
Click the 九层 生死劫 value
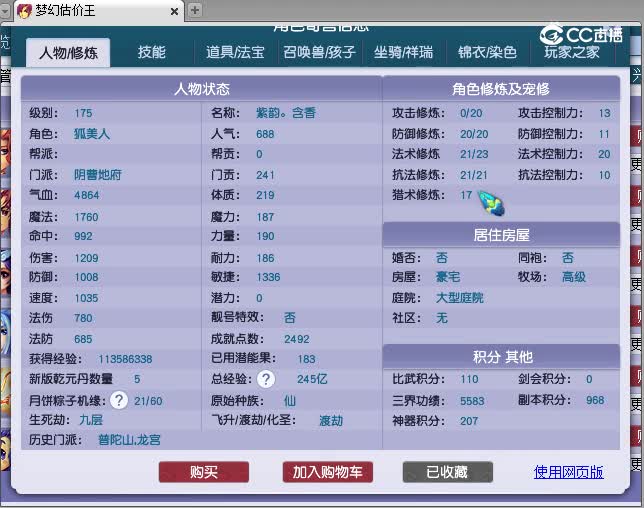(91, 420)
